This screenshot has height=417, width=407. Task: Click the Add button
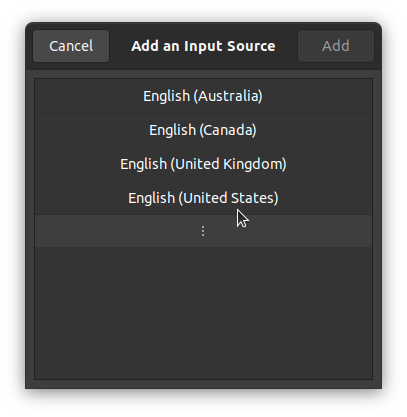pyautogui.click(x=336, y=46)
